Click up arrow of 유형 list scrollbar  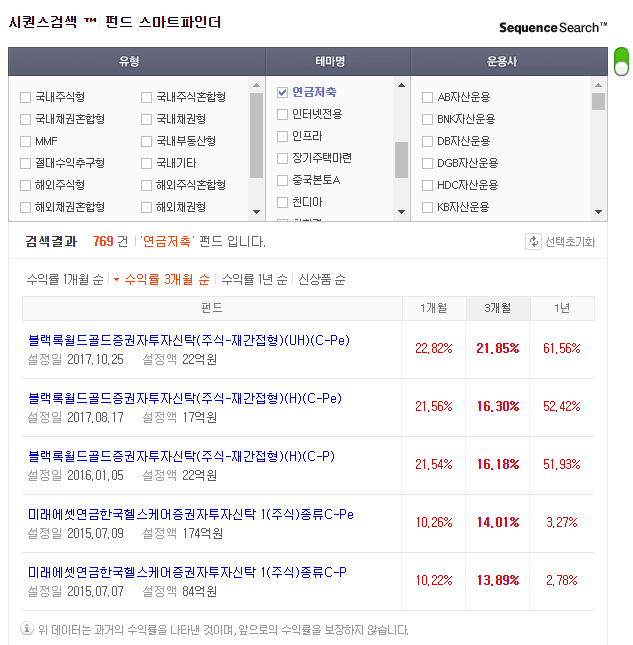pos(256,85)
